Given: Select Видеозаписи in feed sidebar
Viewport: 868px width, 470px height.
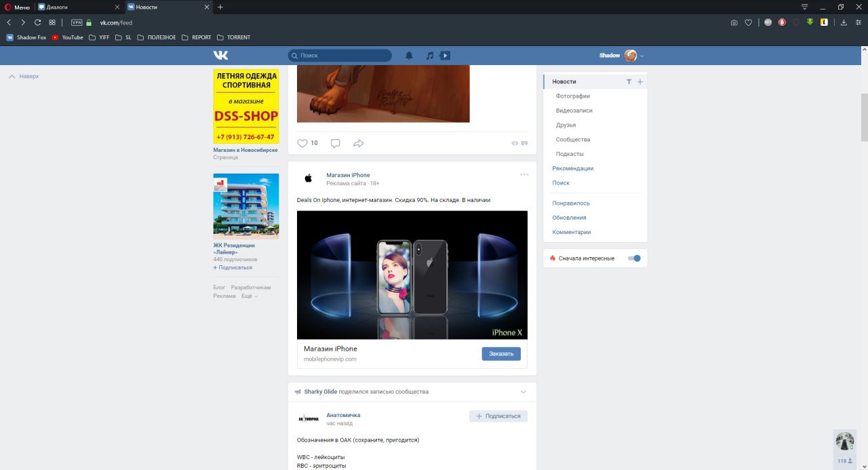Looking at the screenshot, I should click(574, 111).
